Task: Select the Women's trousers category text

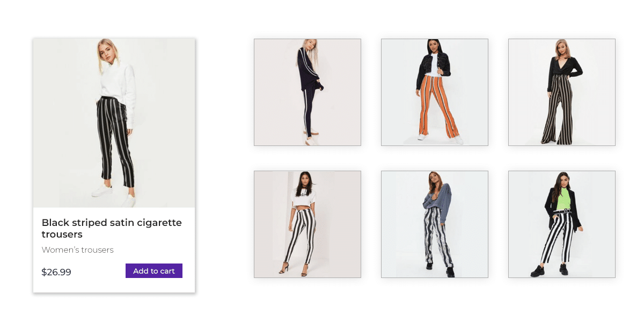Action: (78, 250)
